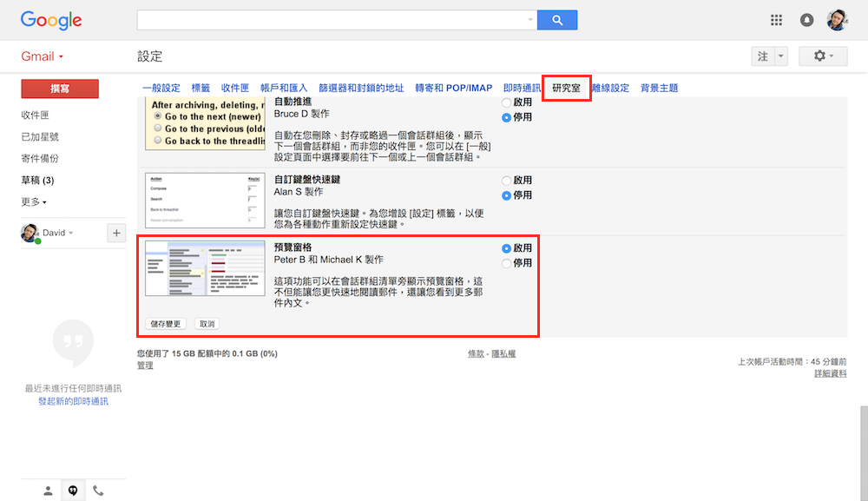Screen dimensions: 868x501
Task: Open the settings gear menu
Action: coord(822,56)
